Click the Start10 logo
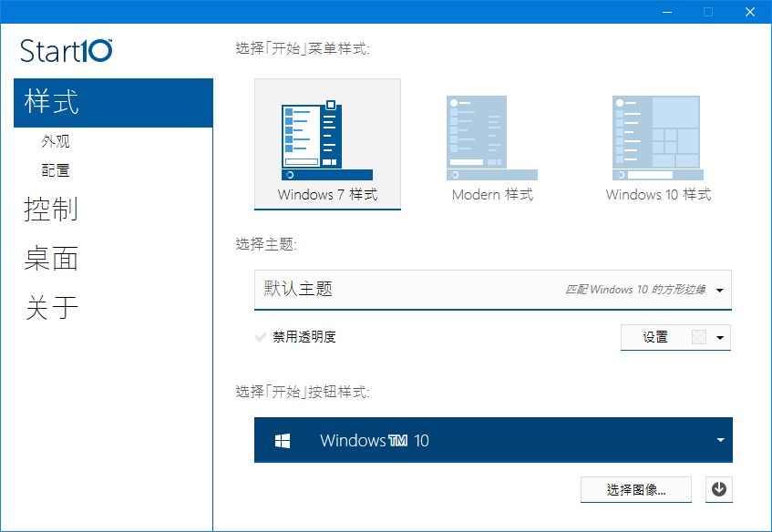Image resolution: width=772 pixels, height=532 pixels. (x=67, y=50)
